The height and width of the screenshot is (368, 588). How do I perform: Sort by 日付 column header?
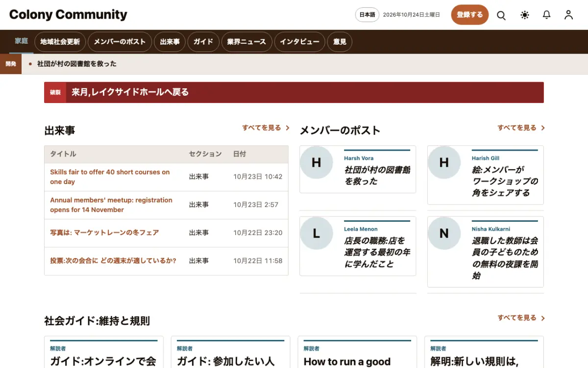click(240, 154)
